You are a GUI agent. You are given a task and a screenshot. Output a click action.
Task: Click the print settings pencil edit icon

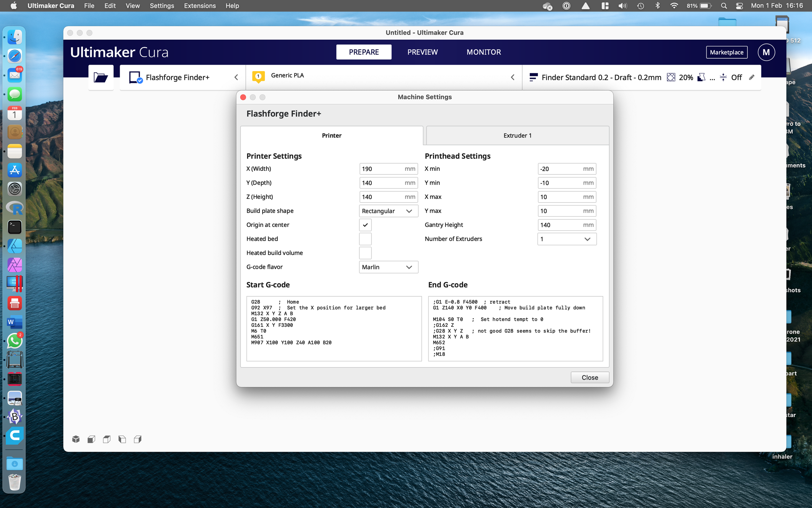752,78
